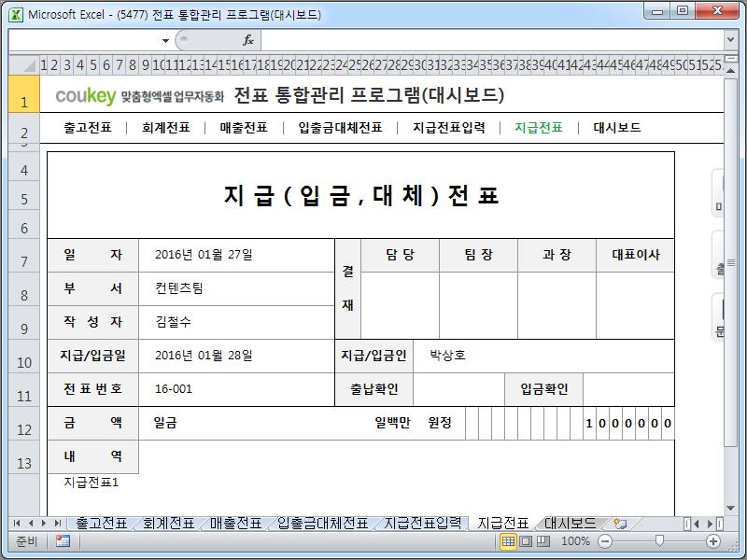This screenshot has height=560, width=747.
Task: Expand the formula bar with right chevron
Action: click(730, 40)
